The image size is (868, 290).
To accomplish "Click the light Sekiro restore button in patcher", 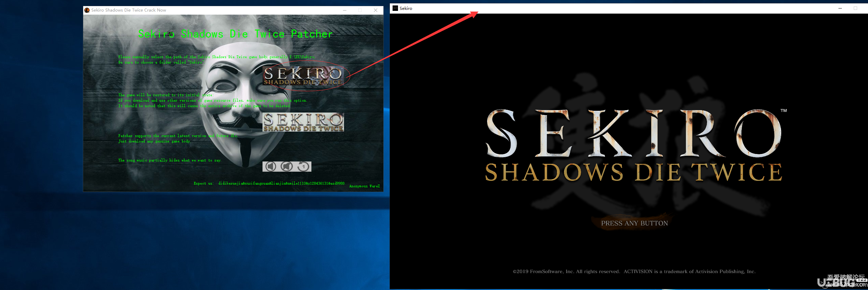I will tap(303, 122).
